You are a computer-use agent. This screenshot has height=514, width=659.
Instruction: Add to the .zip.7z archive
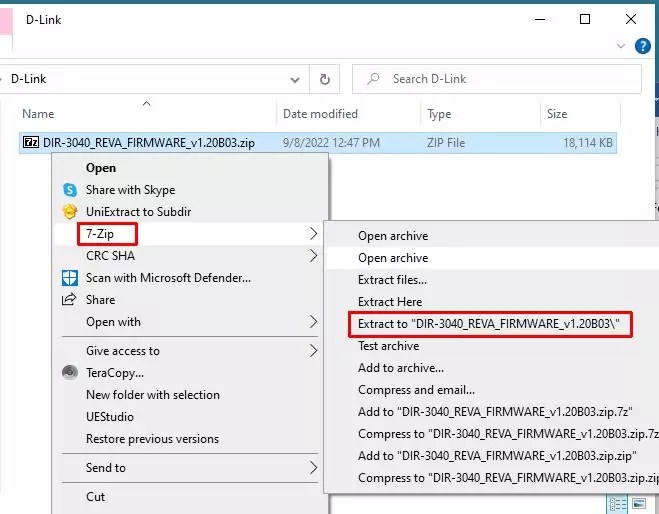495,411
